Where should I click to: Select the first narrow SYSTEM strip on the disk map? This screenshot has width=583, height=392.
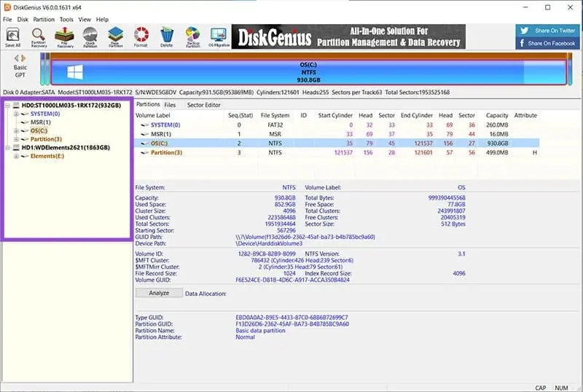point(42,69)
